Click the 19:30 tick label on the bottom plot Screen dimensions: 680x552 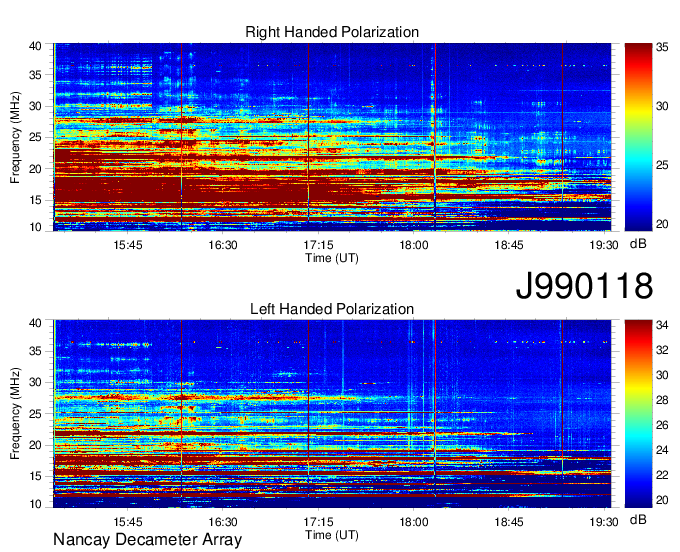coord(604,522)
